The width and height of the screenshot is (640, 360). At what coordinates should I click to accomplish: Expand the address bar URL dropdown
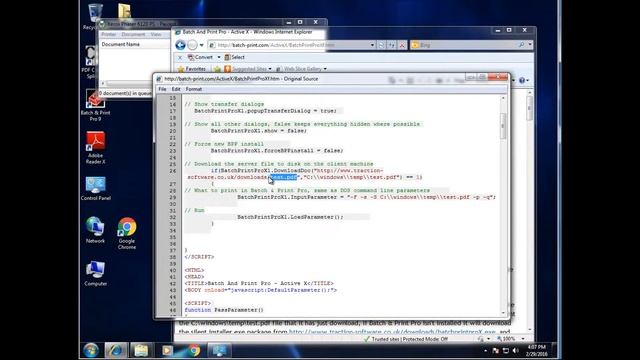(372, 45)
